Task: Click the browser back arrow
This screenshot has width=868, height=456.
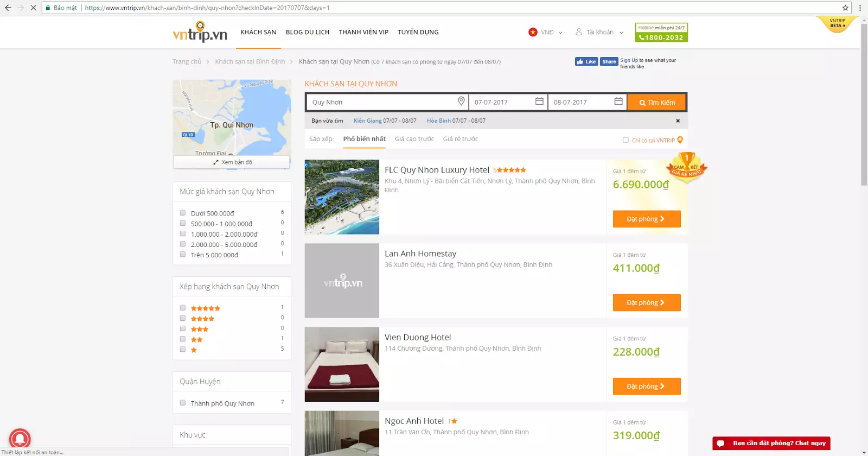Action: pos(8,8)
